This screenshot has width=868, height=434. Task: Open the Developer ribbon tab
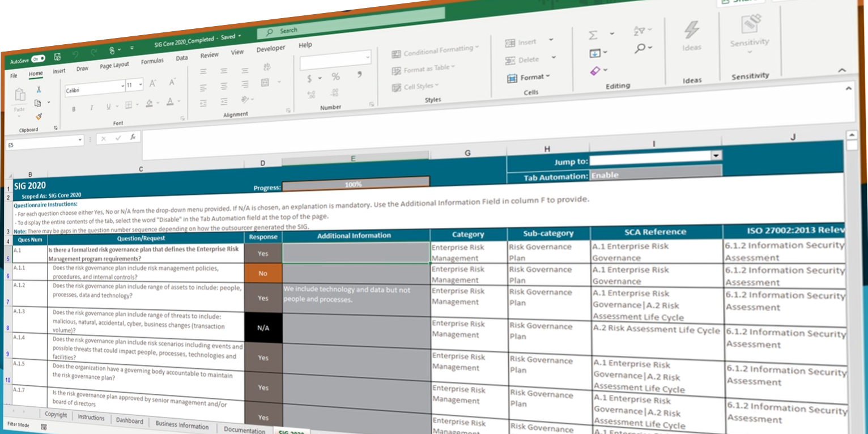tap(271, 49)
